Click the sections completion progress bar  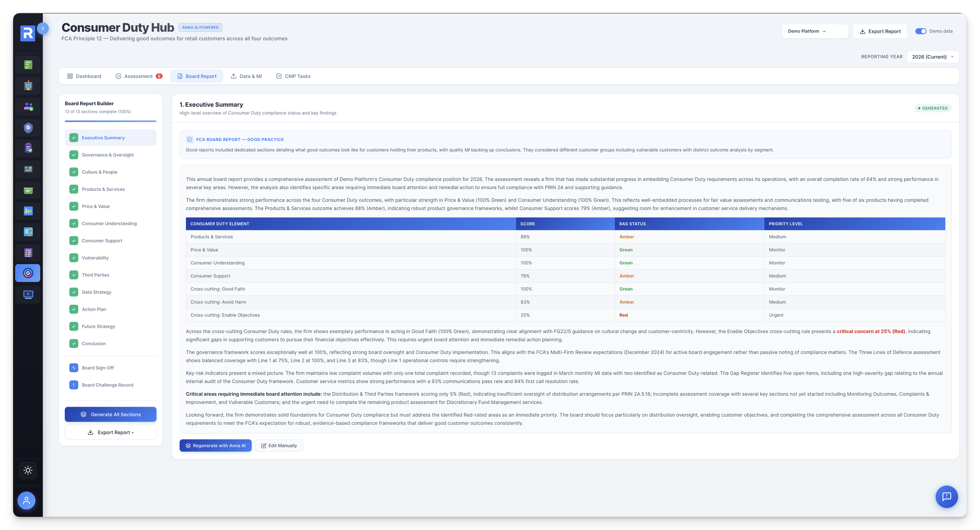(x=111, y=121)
